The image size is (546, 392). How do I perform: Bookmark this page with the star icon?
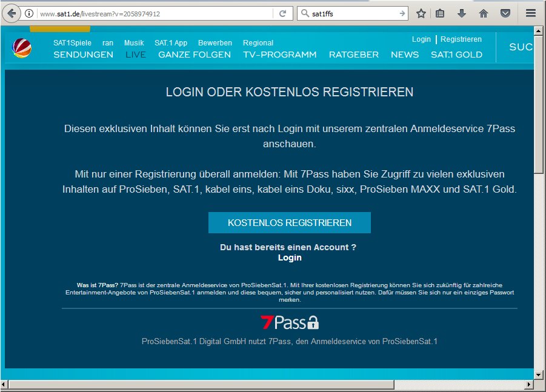(421, 13)
